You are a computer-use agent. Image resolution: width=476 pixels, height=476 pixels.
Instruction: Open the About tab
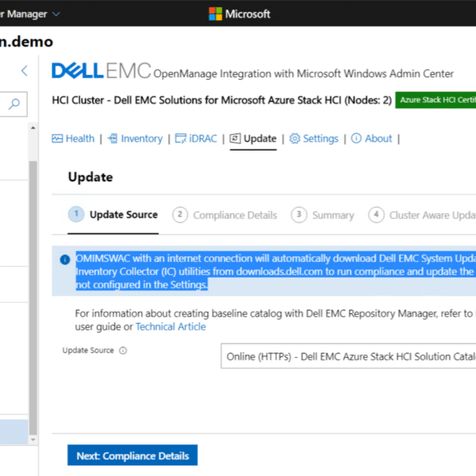pyautogui.click(x=372, y=139)
